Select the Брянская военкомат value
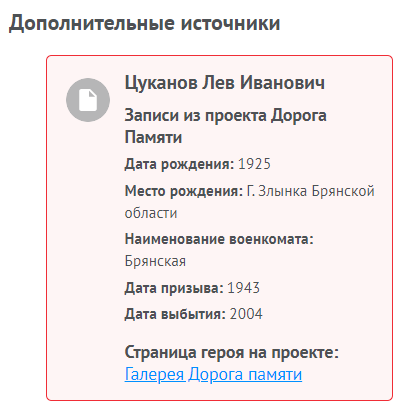The image size is (405, 414). pos(155,261)
